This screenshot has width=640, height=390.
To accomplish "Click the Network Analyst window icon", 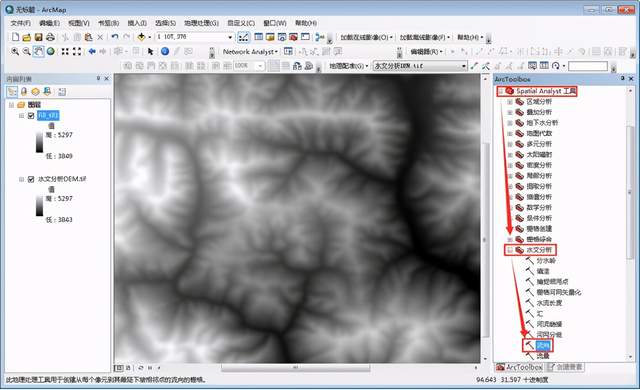I will [x=288, y=51].
